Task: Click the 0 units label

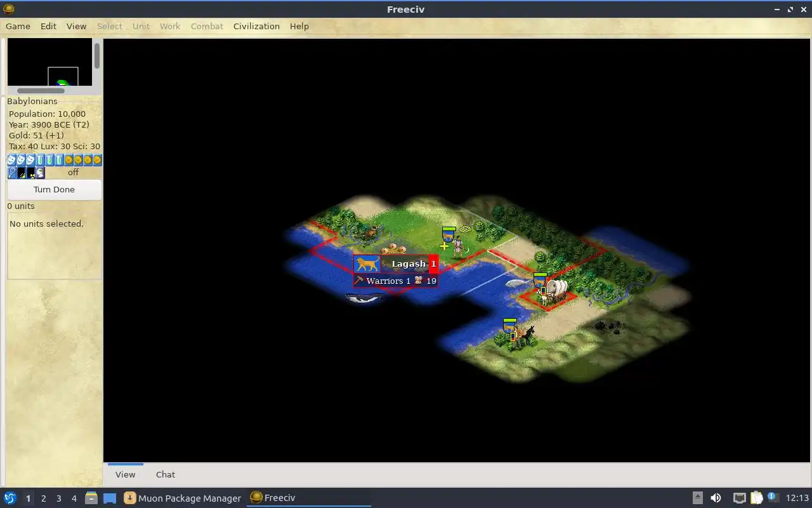Action: (x=21, y=206)
